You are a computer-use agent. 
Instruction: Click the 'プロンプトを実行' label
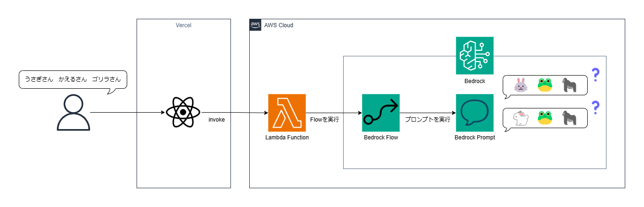coord(428,120)
